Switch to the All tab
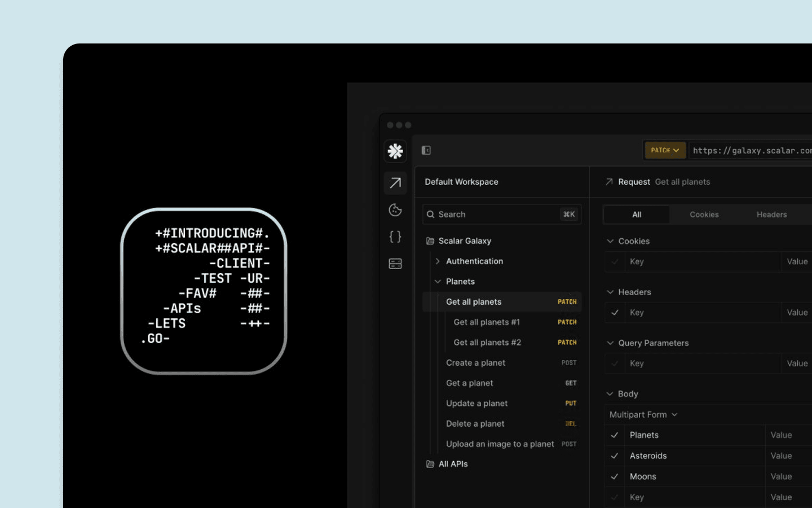This screenshot has width=812, height=508. (x=637, y=214)
